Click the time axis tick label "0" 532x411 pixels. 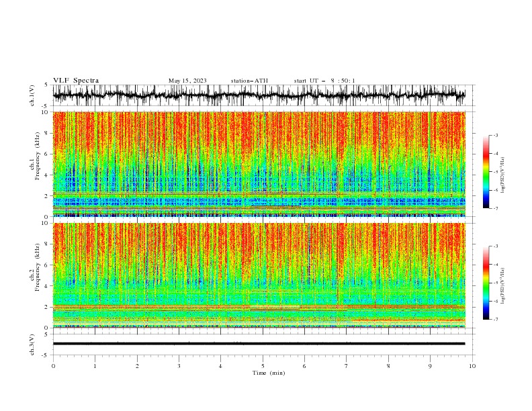pos(53,366)
